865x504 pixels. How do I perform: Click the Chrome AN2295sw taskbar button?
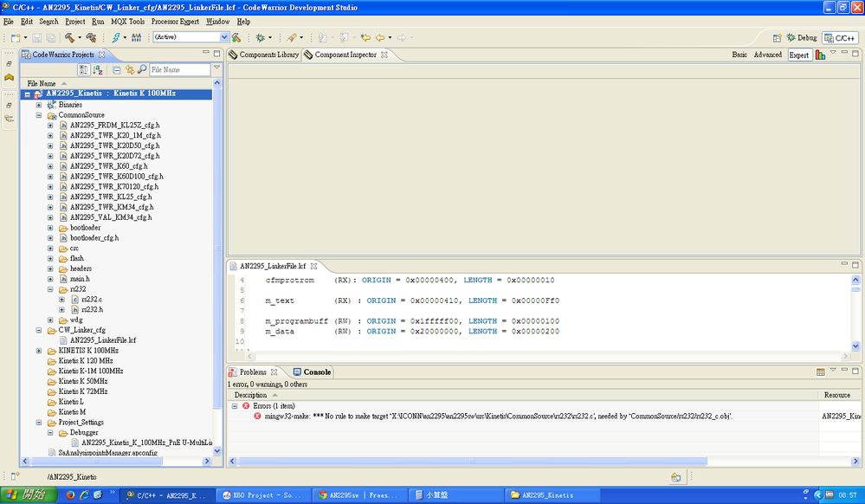358,495
